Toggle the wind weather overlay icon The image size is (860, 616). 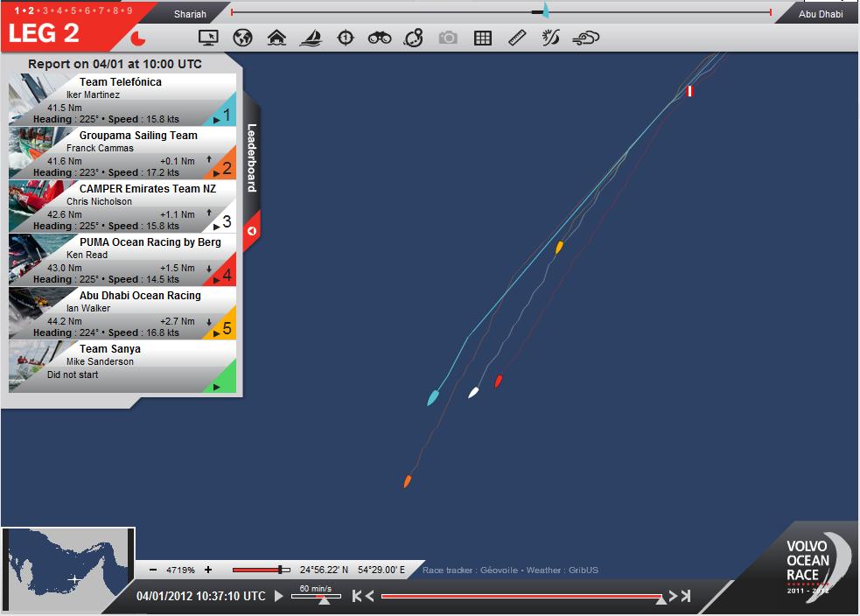pyautogui.click(x=586, y=38)
